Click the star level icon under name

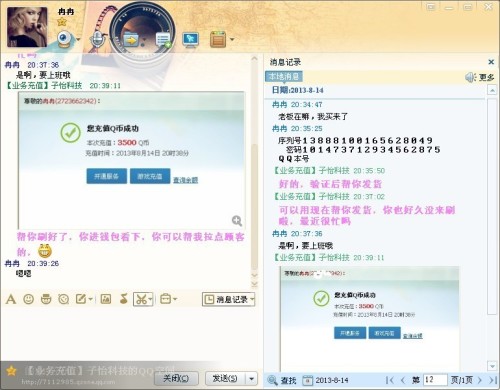pyautogui.click(x=62, y=23)
